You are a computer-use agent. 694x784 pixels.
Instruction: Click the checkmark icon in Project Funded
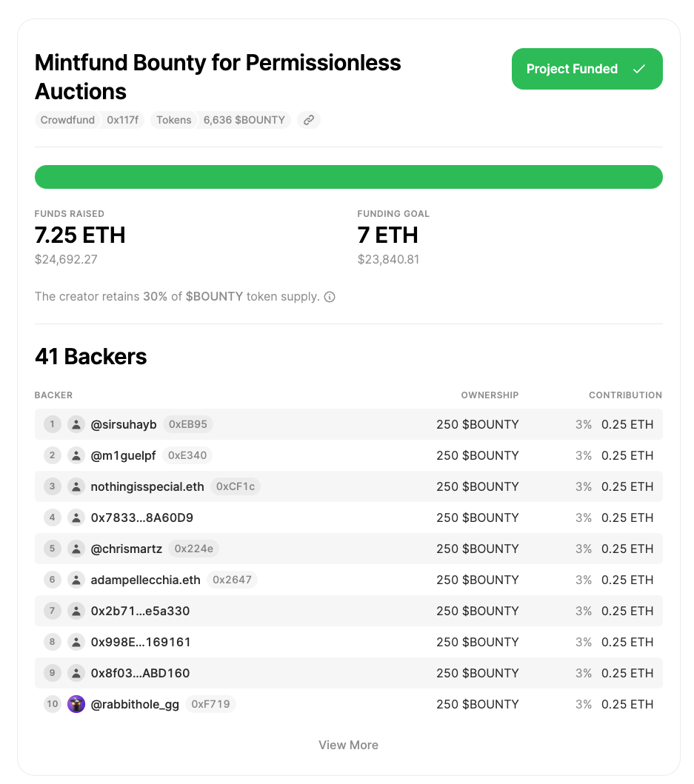[639, 69]
